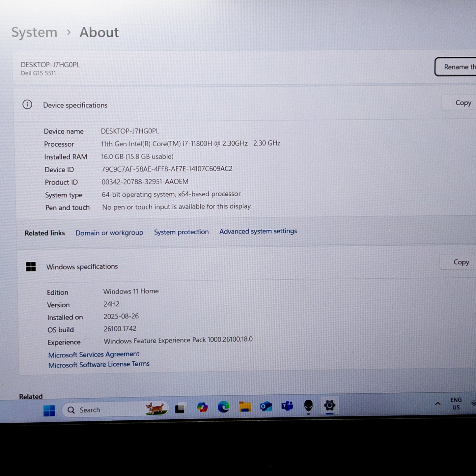Select the 64-bit operating system text
Image resolution: width=476 pixels, height=476 pixels.
pyautogui.click(x=171, y=194)
